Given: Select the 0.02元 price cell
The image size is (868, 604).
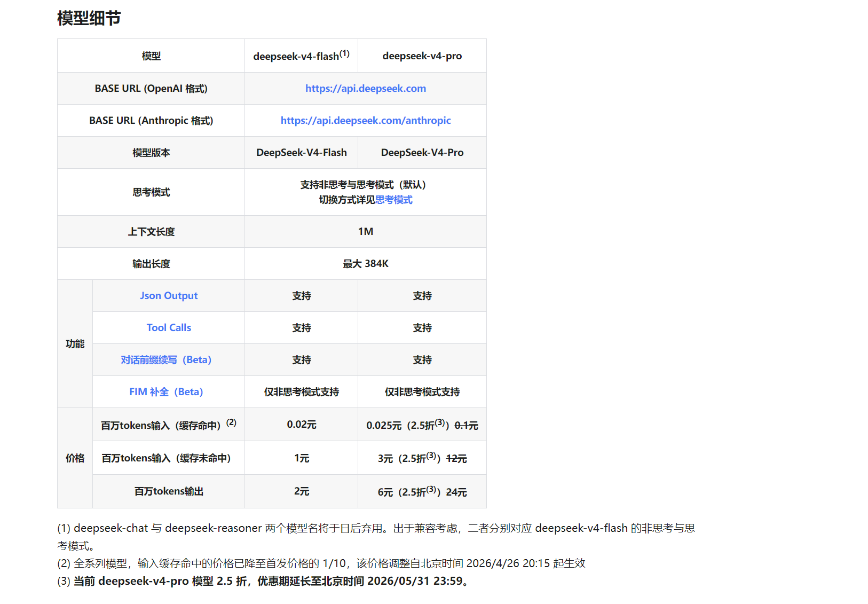Looking at the screenshot, I should click(x=302, y=425).
